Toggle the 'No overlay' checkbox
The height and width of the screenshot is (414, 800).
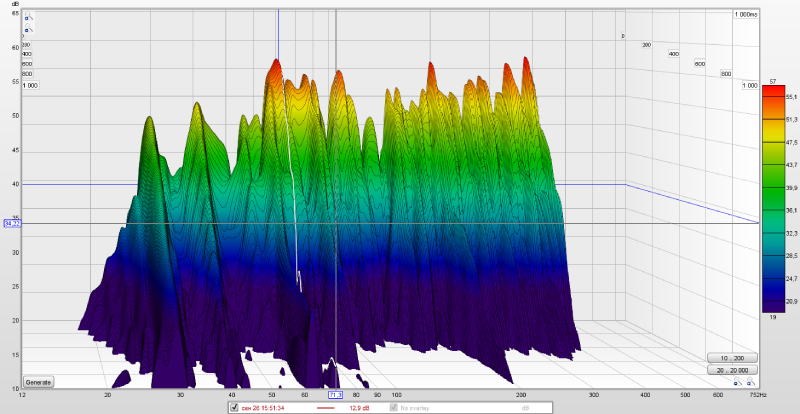tap(393, 408)
